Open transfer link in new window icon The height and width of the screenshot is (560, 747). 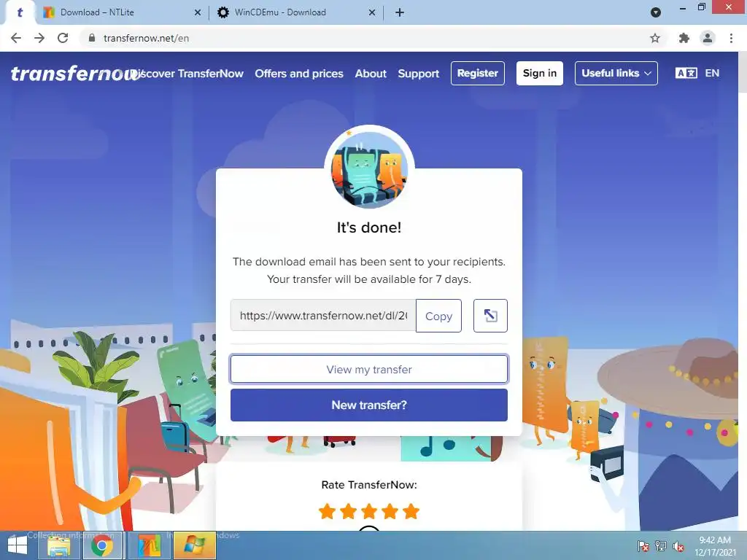(x=490, y=316)
